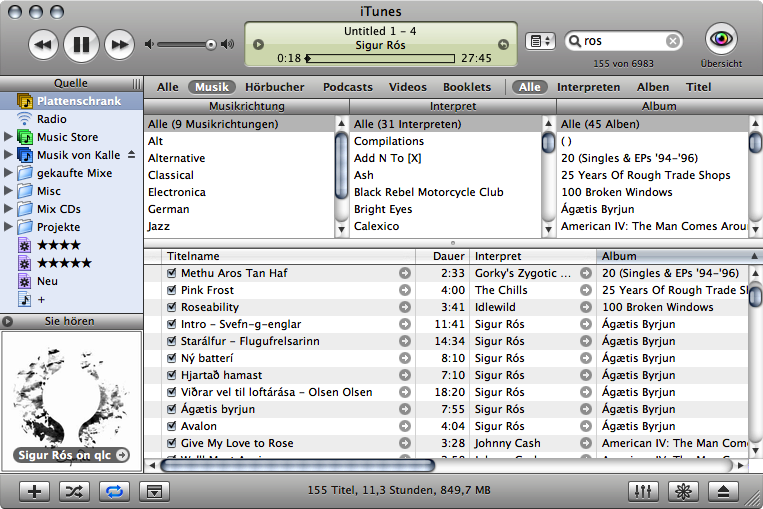Uncheck the Pink Frost song checkbox

[x=172, y=290]
